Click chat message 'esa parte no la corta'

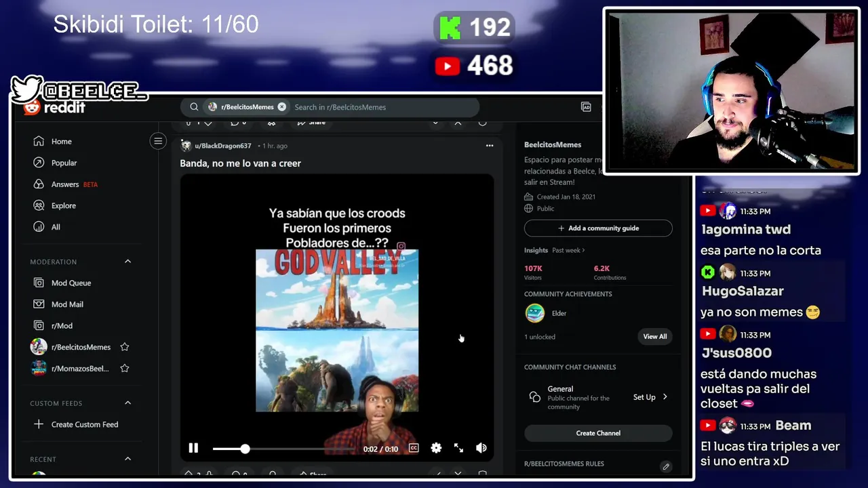[761, 250]
